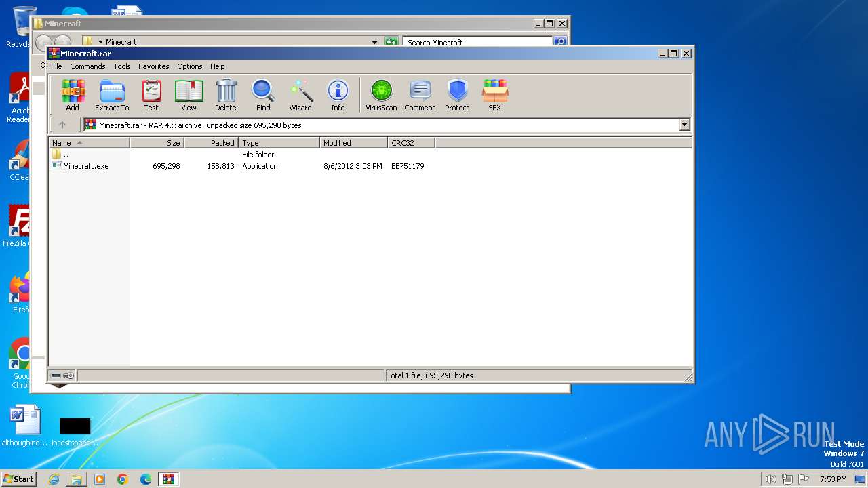868x488 pixels.
Task: Open the File menu
Action: click(x=56, y=66)
